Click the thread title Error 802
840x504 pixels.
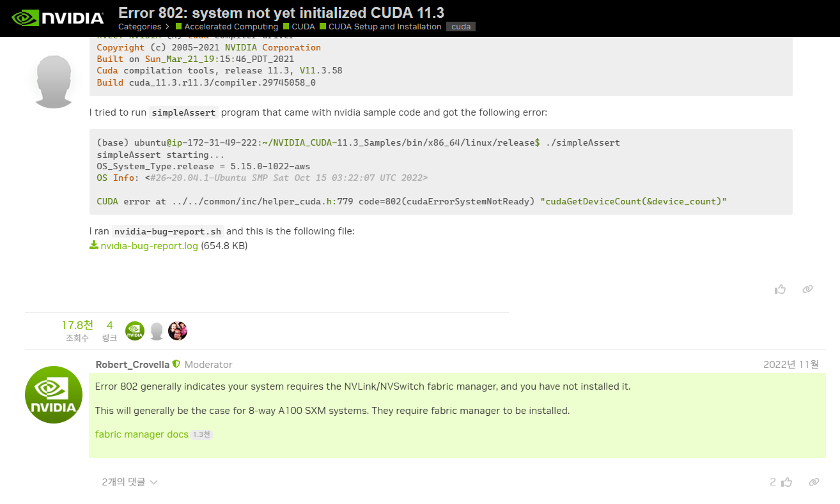(281, 12)
